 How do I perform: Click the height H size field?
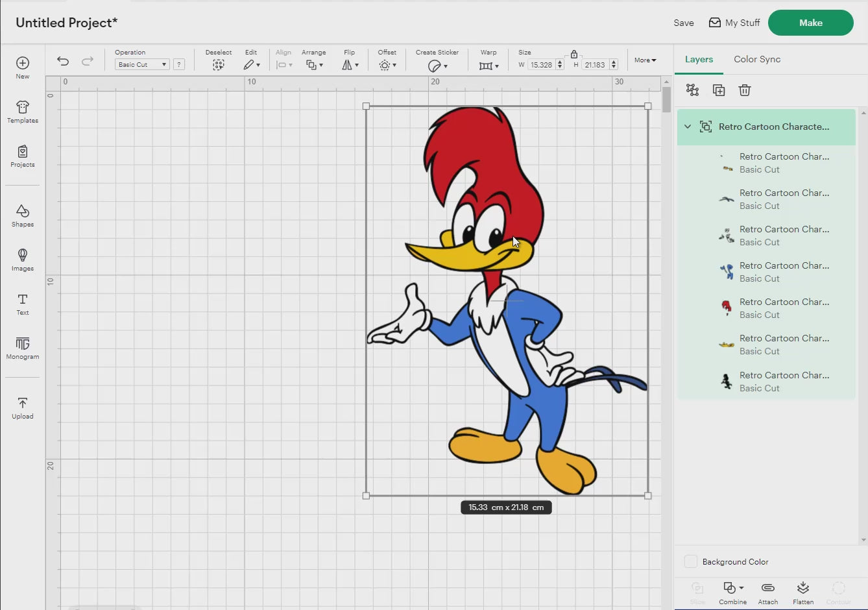tap(595, 65)
